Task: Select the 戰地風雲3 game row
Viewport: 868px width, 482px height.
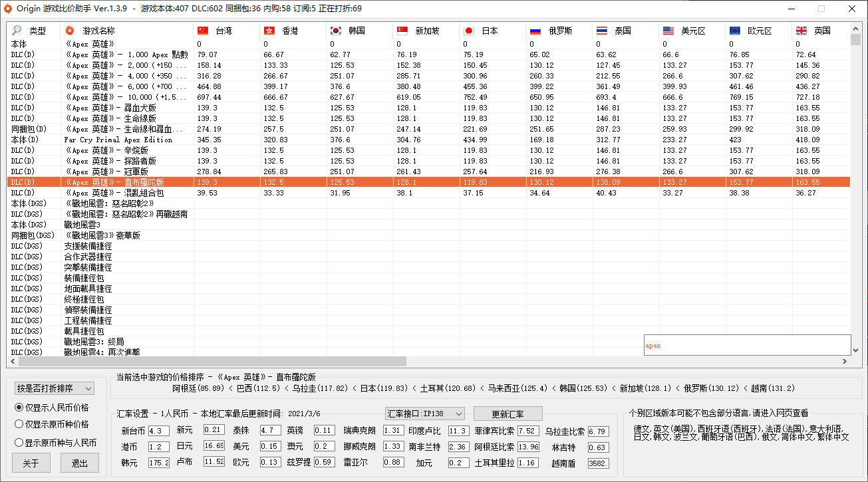Action: (x=429, y=225)
